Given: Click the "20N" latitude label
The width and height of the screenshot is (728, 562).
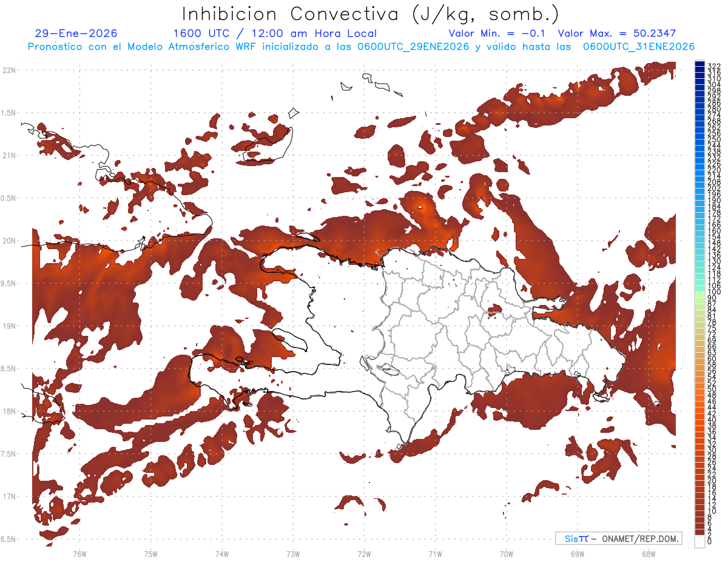Looking at the screenshot, I should pos(9,241).
